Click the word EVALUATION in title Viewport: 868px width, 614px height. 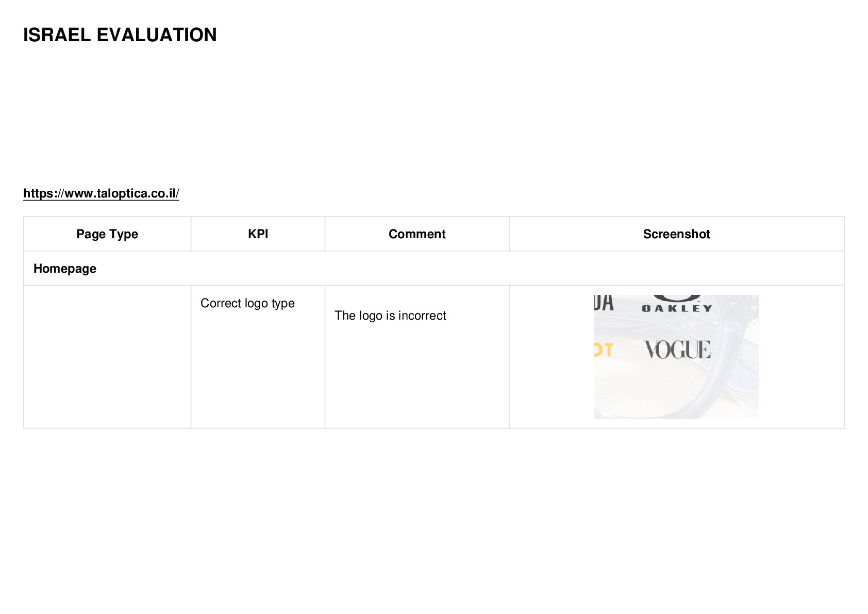[x=157, y=35]
